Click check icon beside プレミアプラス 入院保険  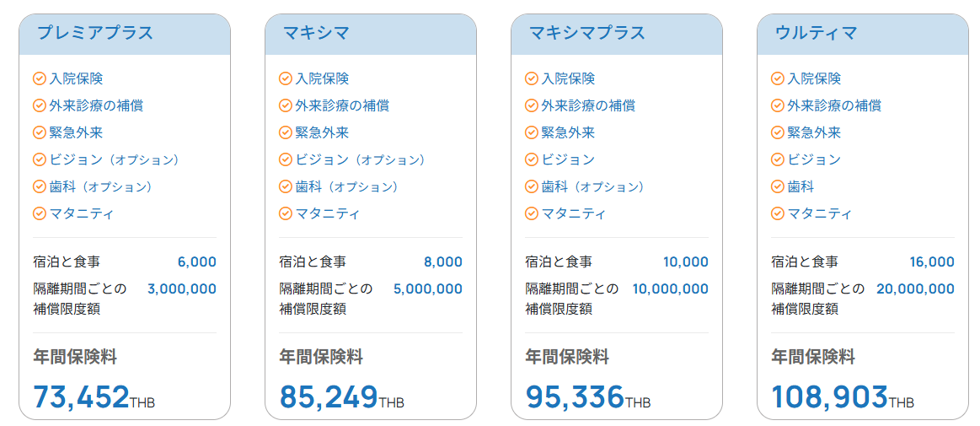click(x=39, y=78)
